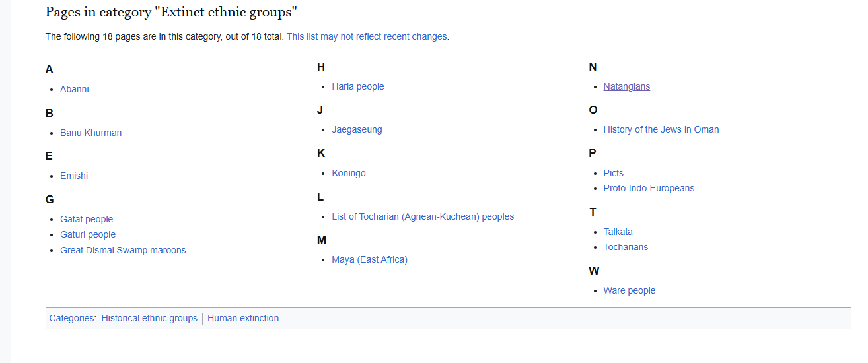Open the Abanni page link
Image resolution: width=868 pixels, height=363 pixels.
[75, 89]
